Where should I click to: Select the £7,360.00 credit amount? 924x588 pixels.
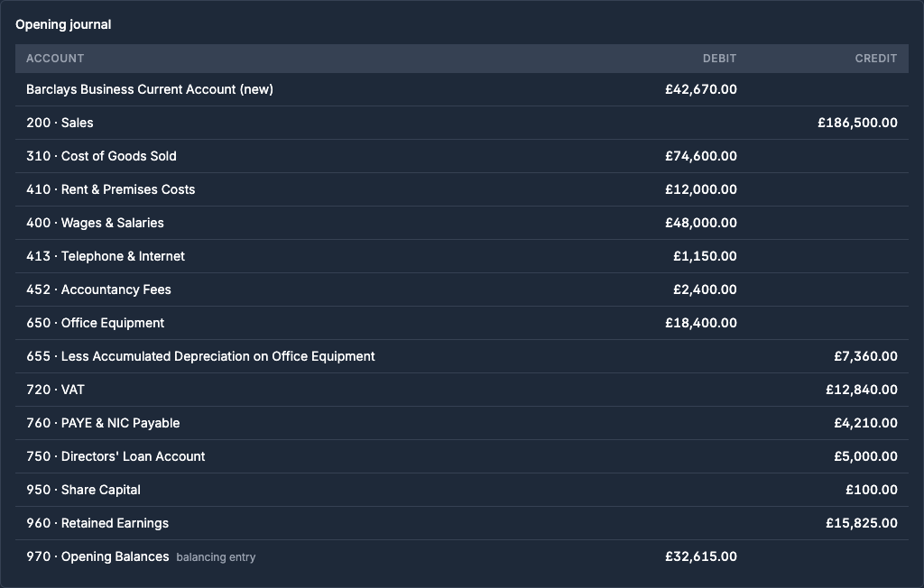(x=865, y=356)
